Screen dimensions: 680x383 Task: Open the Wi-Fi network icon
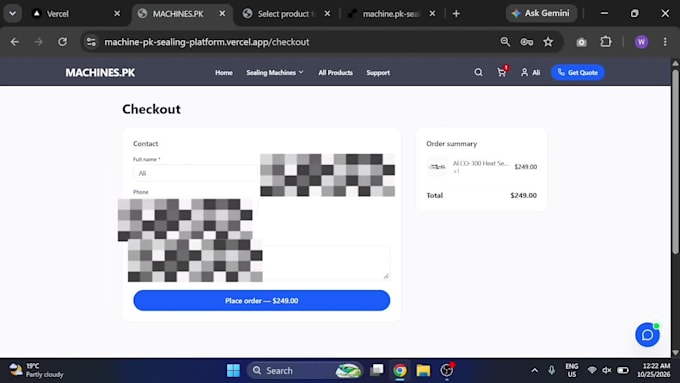click(x=592, y=370)
